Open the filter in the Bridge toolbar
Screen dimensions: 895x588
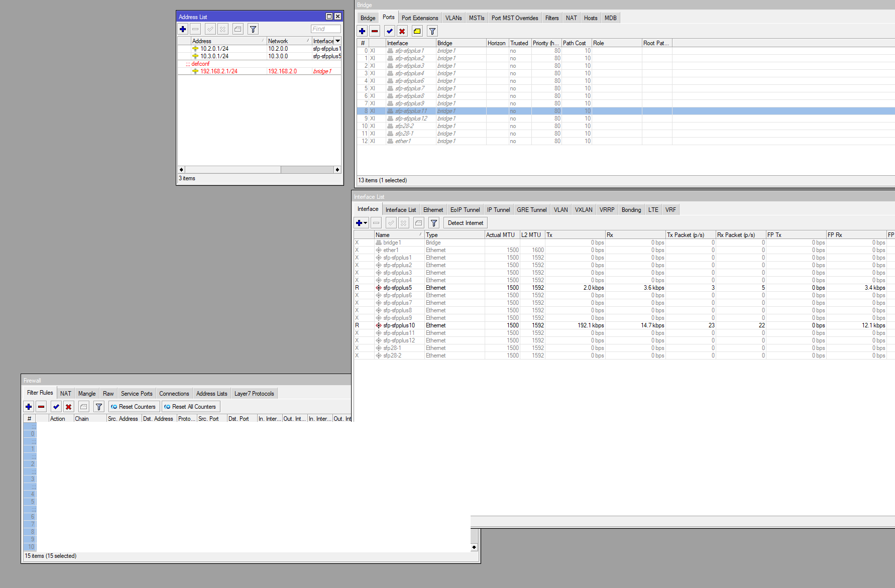(432, 31)
